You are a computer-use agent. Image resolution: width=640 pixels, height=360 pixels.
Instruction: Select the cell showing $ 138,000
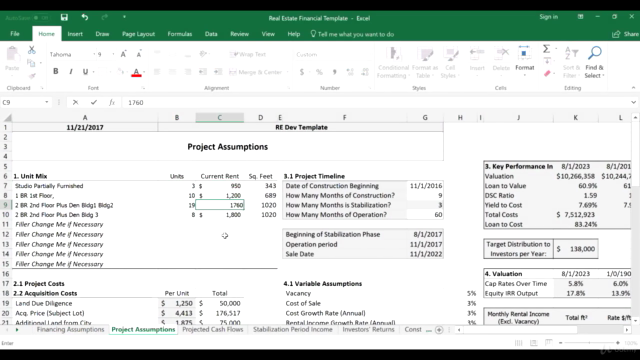pos(576,249)
